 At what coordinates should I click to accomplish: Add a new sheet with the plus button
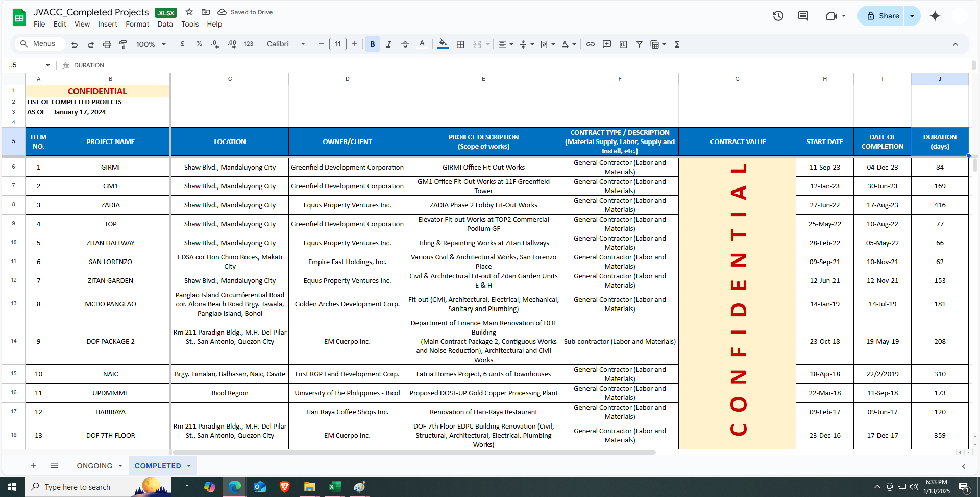coord(34,466)
